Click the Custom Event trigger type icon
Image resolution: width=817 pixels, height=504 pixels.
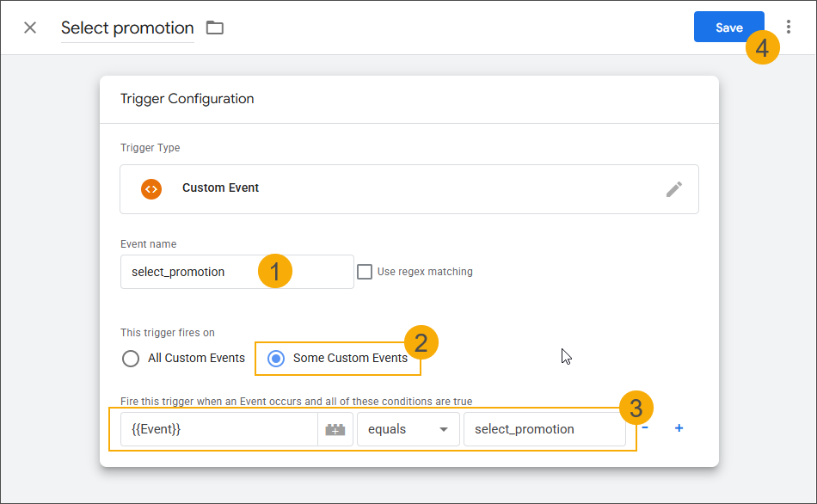[151, 189]
